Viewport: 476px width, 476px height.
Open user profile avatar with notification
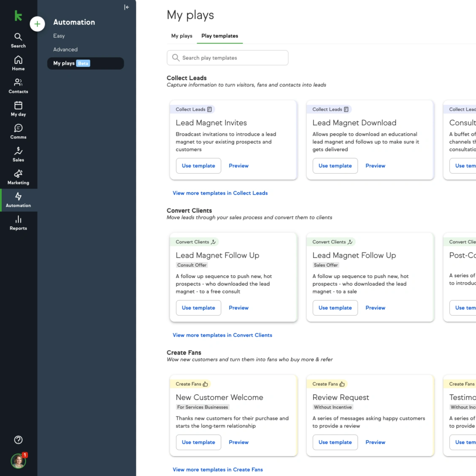(19, 461)
